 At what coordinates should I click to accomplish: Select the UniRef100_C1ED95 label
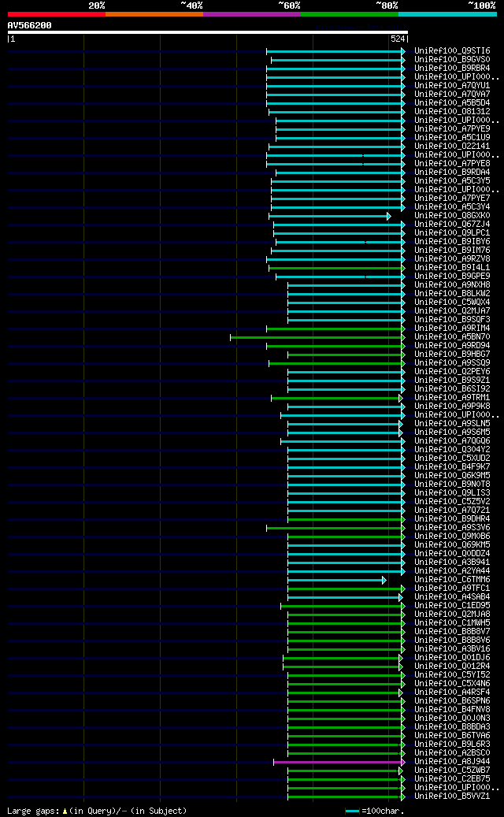452,605
